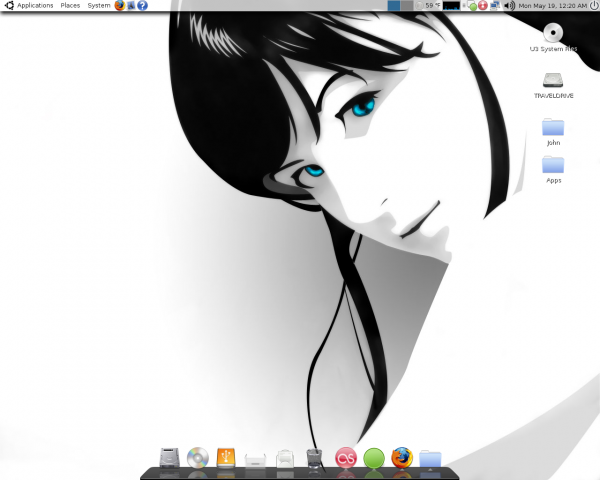Viewport: 600px width, 480px height.
Task: Click the Mon May 19 clock
Action: coord(552,5)
